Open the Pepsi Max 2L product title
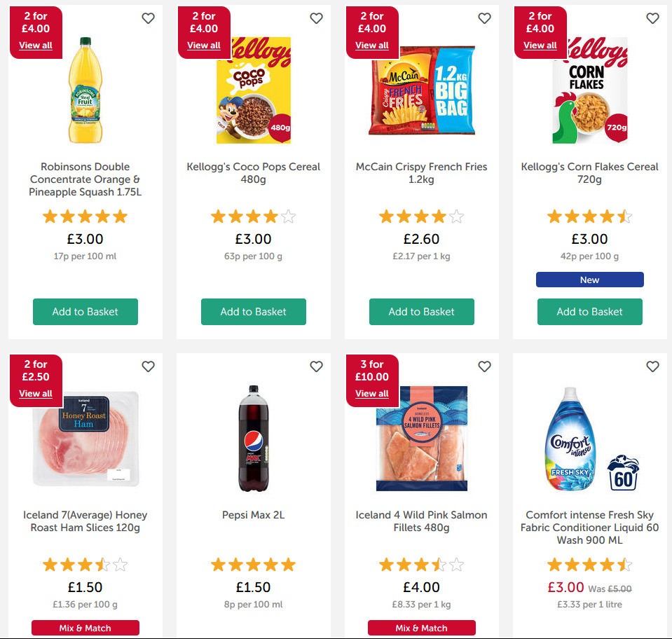Image resolution: width=672 pixels, height=639 pixels. click(x=253, y=515)
